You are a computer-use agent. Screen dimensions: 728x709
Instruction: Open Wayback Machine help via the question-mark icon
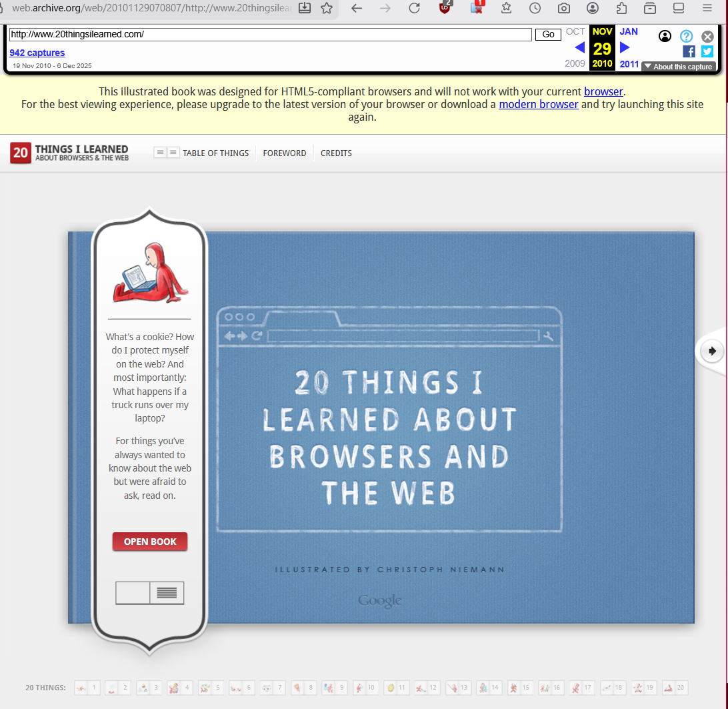[686, 36]
